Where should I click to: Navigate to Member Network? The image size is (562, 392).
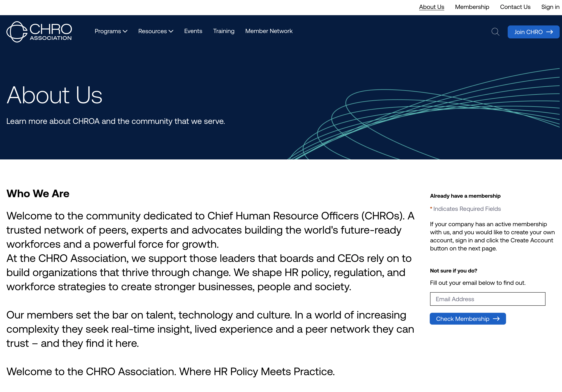tap(269, 31)
